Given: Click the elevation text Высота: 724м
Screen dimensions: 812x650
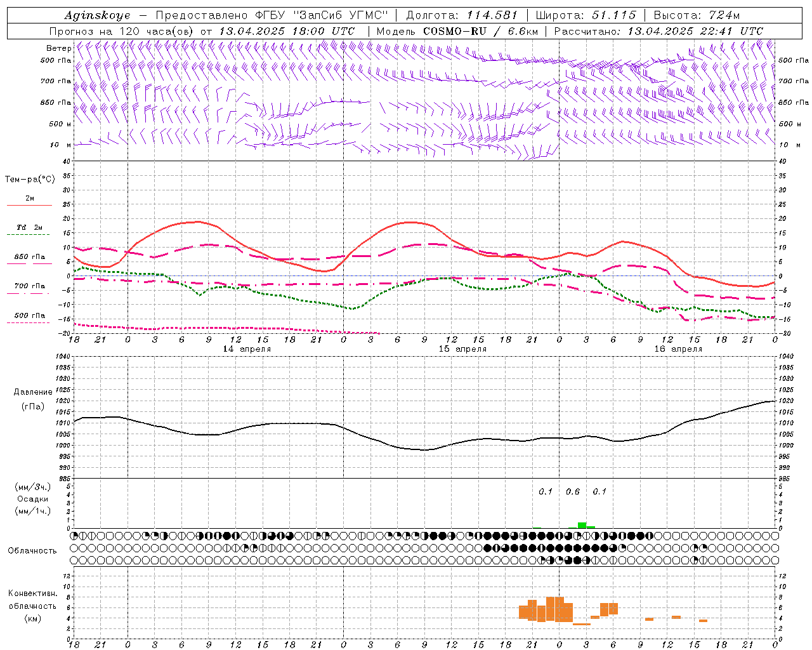Looking at the screenshot, I should click(697, 15).
